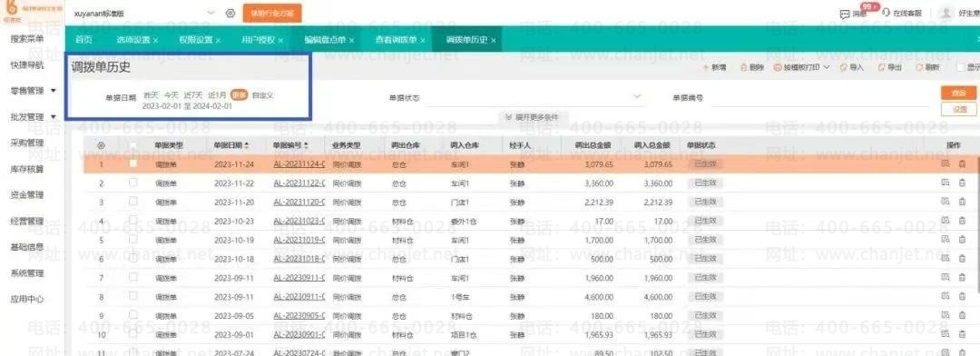This screenshot has width=980, height=356.
Task: Close the 调拨单历史 tab
Action: coord(494,40)
